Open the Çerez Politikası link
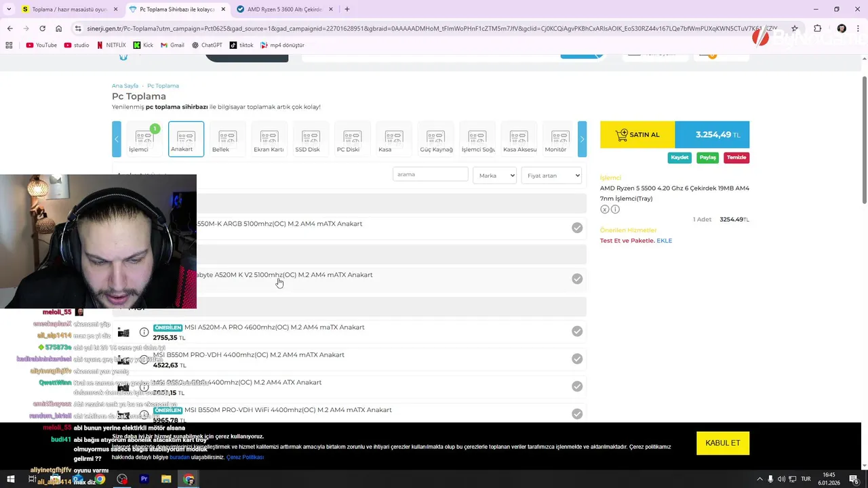Viewport: 868px width, 488px height. pyautogui.click(x=245, y=457)
